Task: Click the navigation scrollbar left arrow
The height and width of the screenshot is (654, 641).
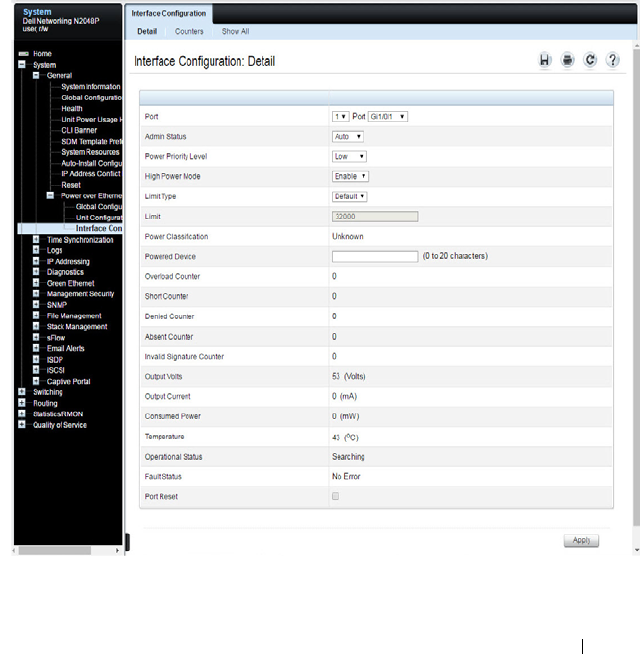Action: (x=14, y=551)
